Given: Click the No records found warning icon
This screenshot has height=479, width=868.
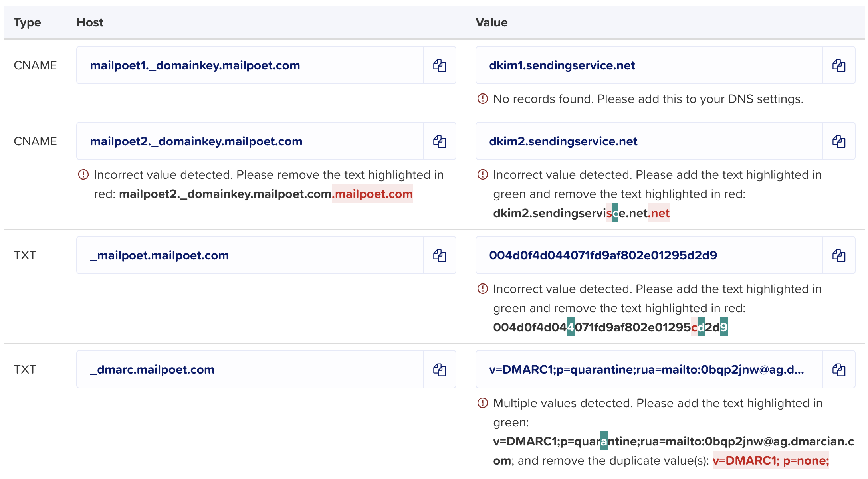Looking at the screenshot, I should click(483, 99).
